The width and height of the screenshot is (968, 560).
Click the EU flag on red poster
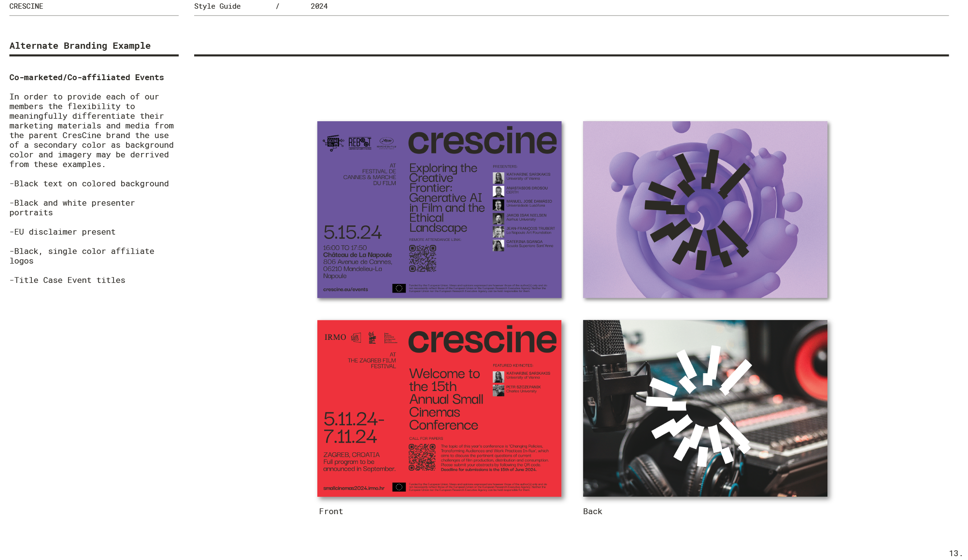tap(399, 487)
